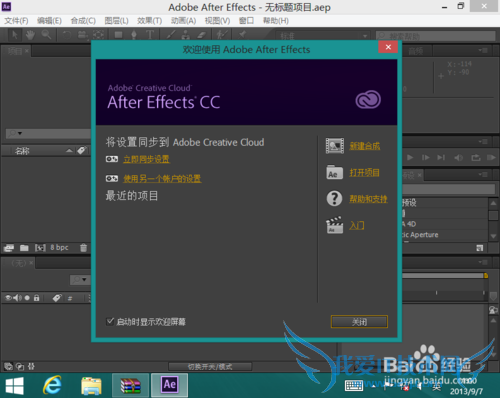
Task: Select the Zoom magnifier tool
Action: tap(46, 35)
